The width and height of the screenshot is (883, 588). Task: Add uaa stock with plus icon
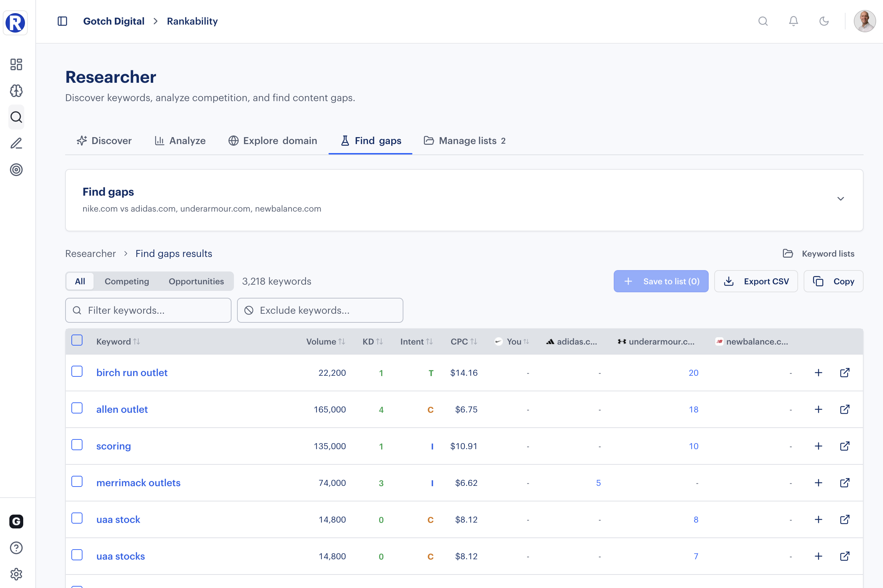(819, 520)
